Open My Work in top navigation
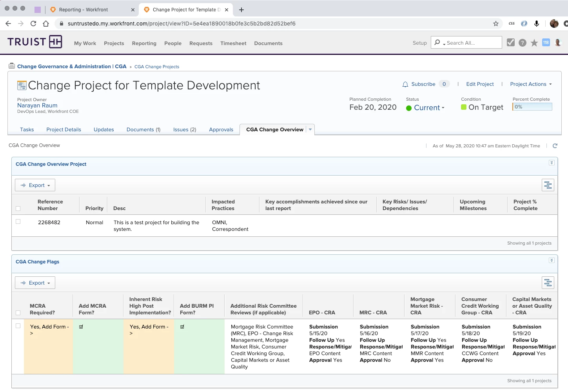This screenshot has height=392, width=568. 85,44
